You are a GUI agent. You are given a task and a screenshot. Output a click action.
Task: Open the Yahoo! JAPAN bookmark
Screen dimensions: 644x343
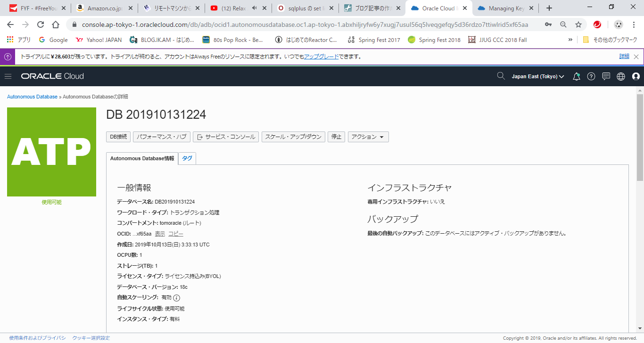coord(99,40)
